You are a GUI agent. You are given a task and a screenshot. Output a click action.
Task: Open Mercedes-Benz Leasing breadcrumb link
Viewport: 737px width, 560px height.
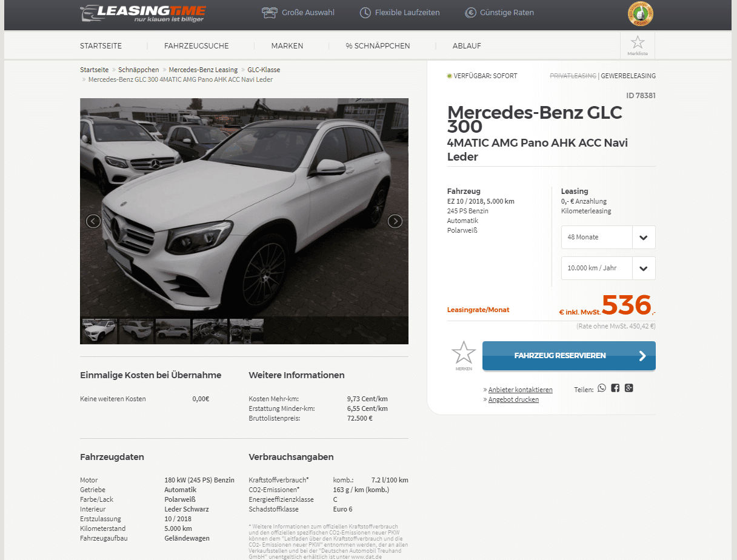pos(203,70)
